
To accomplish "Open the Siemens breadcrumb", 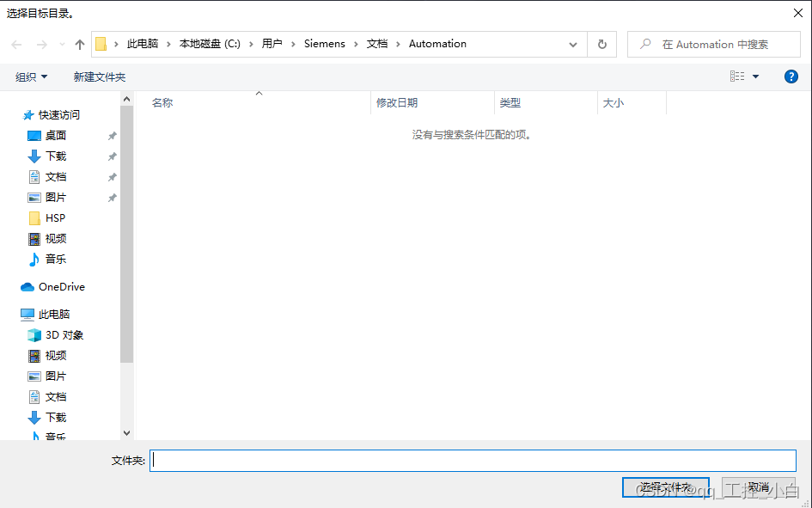I will click(x=325, y=44).
